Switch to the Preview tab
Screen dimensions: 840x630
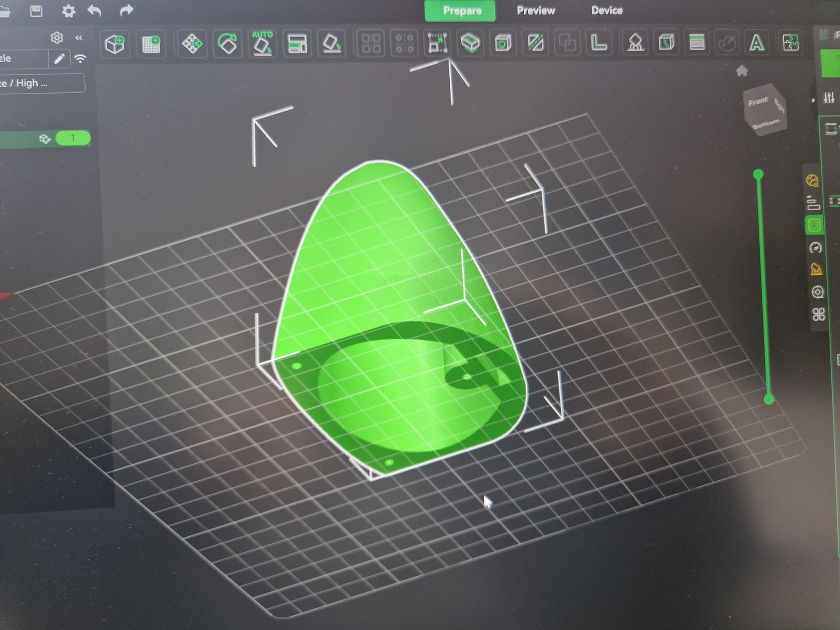coord(535,10)
